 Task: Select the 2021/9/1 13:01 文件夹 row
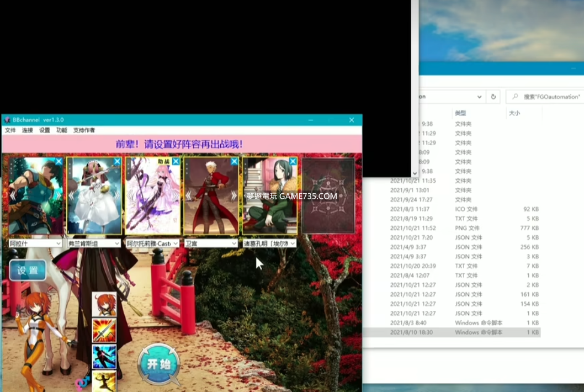click(452, 190)
